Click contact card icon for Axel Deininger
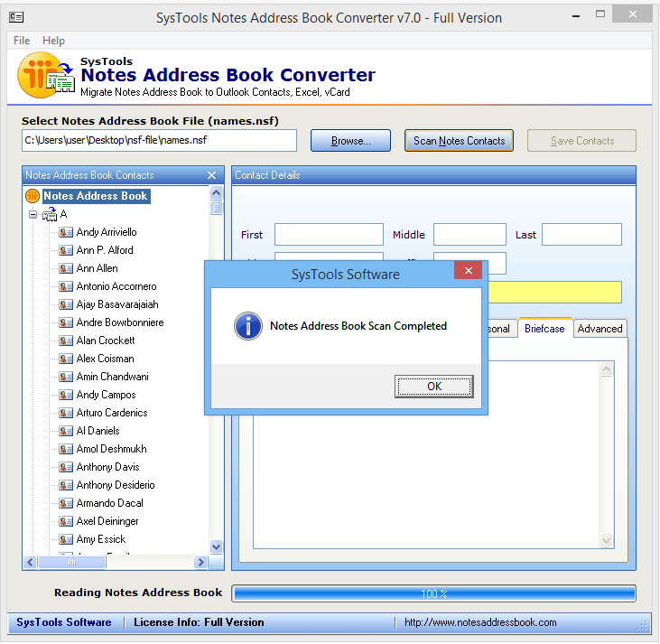The width and height of the screenshot is (660, 644). pyautogui.click(x=66, y=521)
